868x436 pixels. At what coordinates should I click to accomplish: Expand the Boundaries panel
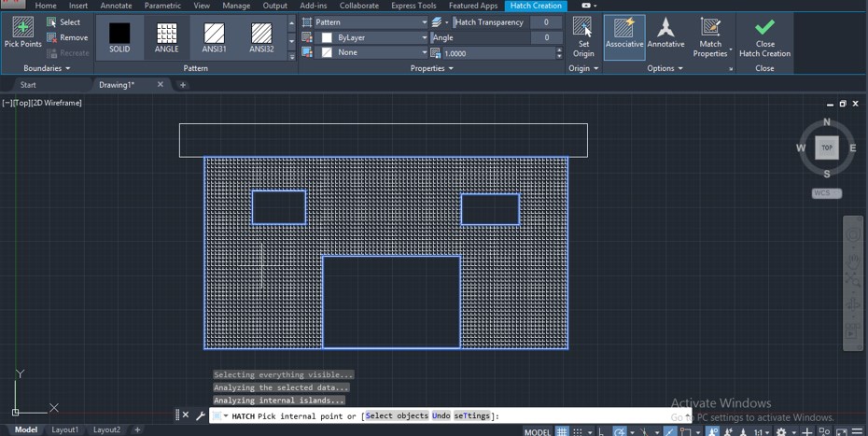[47, 68]
